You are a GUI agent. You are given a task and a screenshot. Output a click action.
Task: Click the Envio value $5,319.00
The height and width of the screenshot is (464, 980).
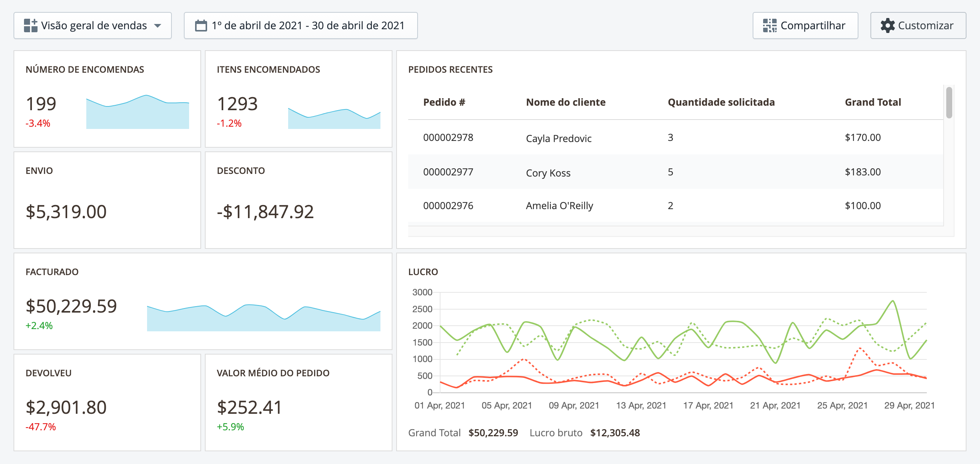point(66,212)
